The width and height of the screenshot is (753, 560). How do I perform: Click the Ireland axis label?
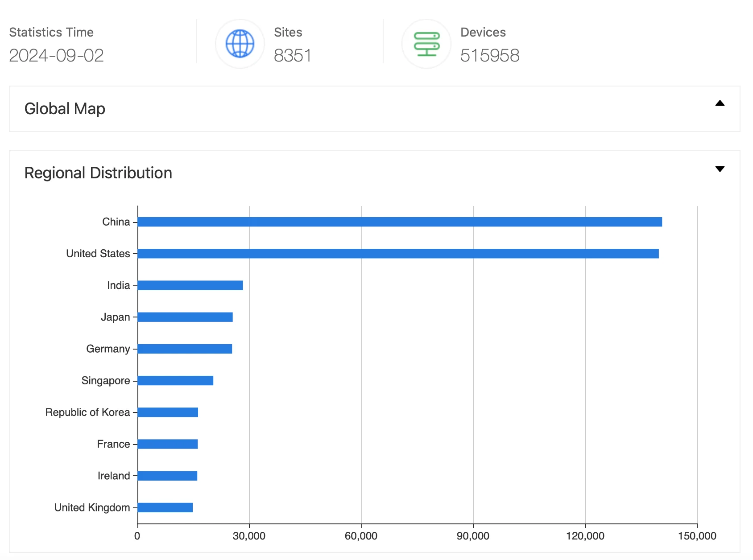[x=114, y=476]
